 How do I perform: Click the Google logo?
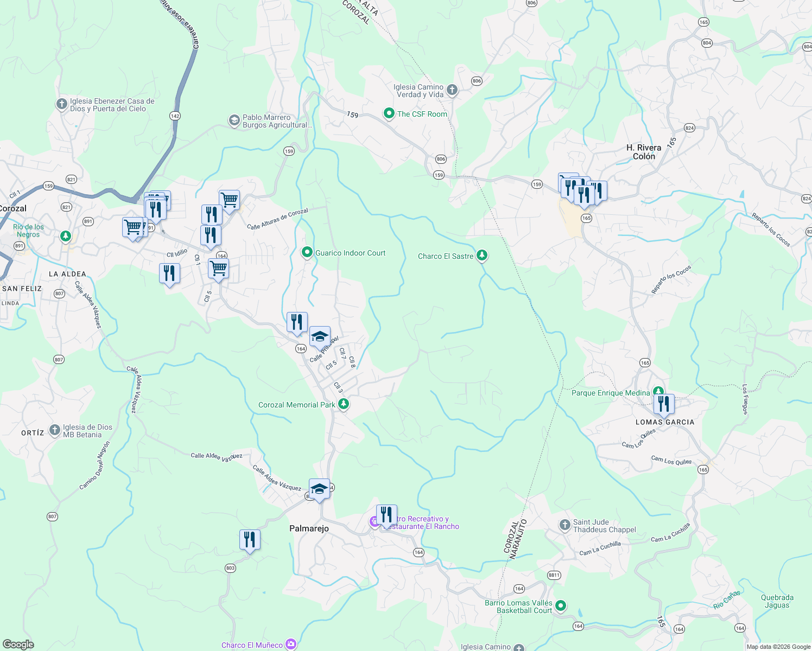18,644
